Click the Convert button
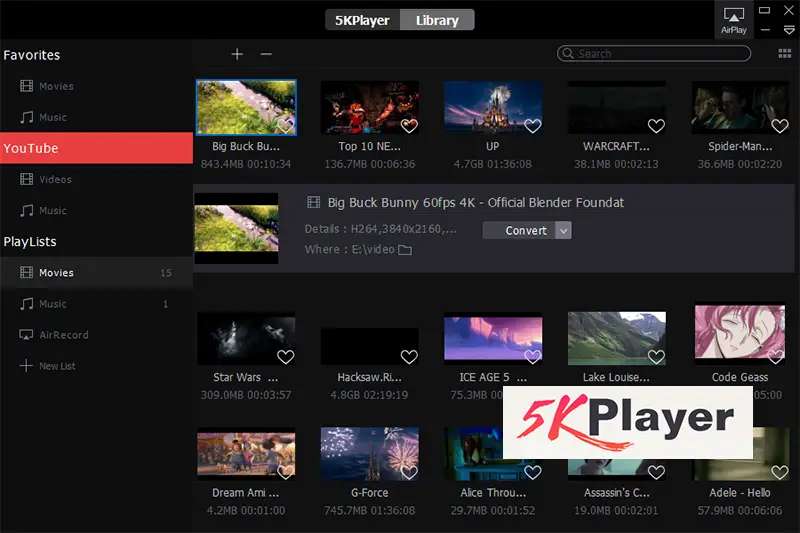Screen dimensions: 800x533 coord(519,231)
